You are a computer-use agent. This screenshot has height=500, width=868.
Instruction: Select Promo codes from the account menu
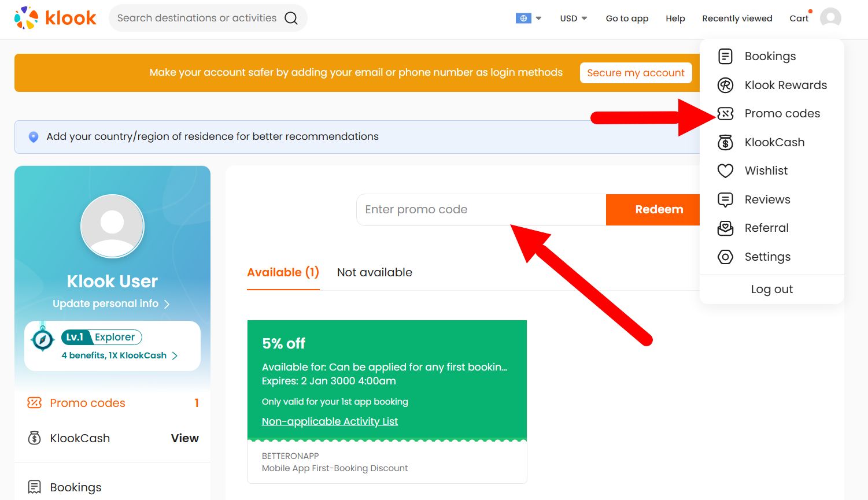[782, 113]
